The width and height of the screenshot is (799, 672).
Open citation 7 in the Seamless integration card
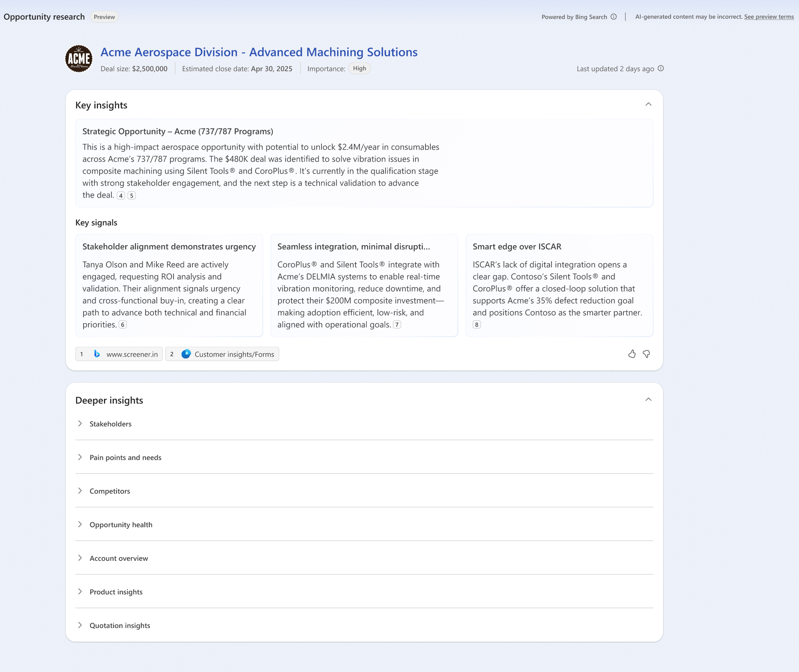[x=396, y=324]
